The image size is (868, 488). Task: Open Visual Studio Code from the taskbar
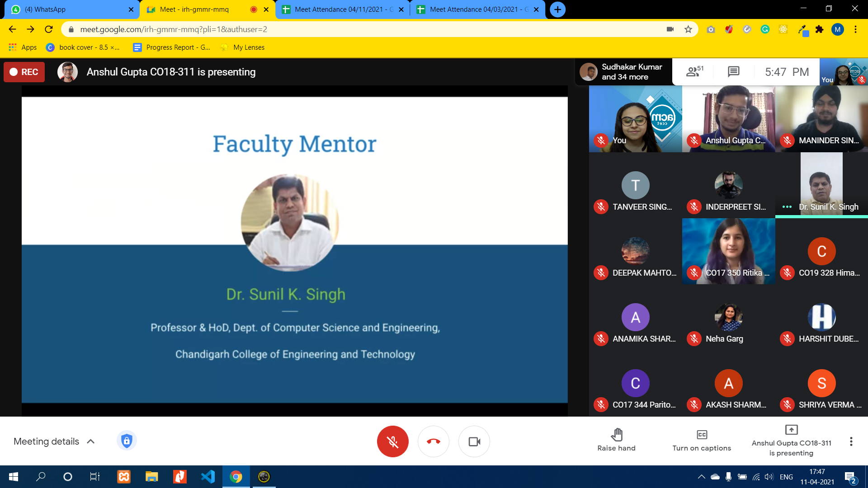[208, 477]
